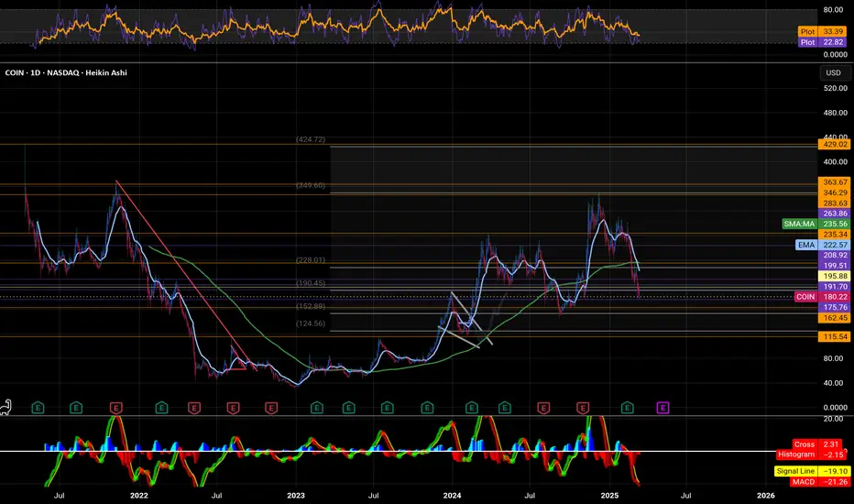Click the 346.29 price tag
The image size is (854, 504).
click(834, 192)
